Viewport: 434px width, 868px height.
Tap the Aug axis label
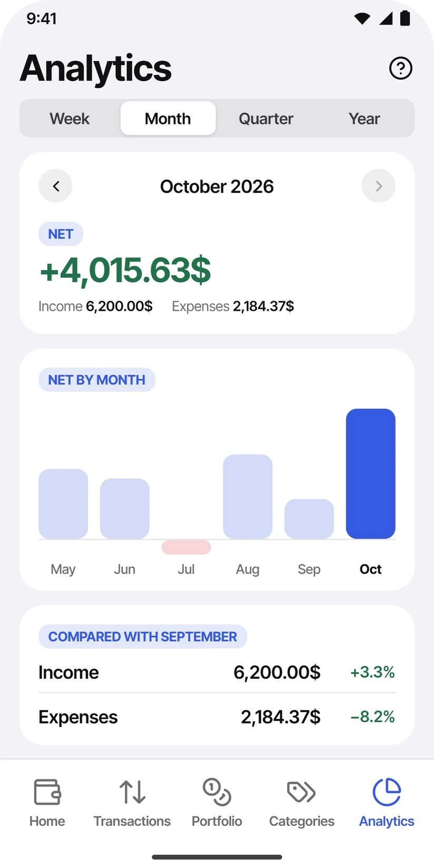(248, 569)
